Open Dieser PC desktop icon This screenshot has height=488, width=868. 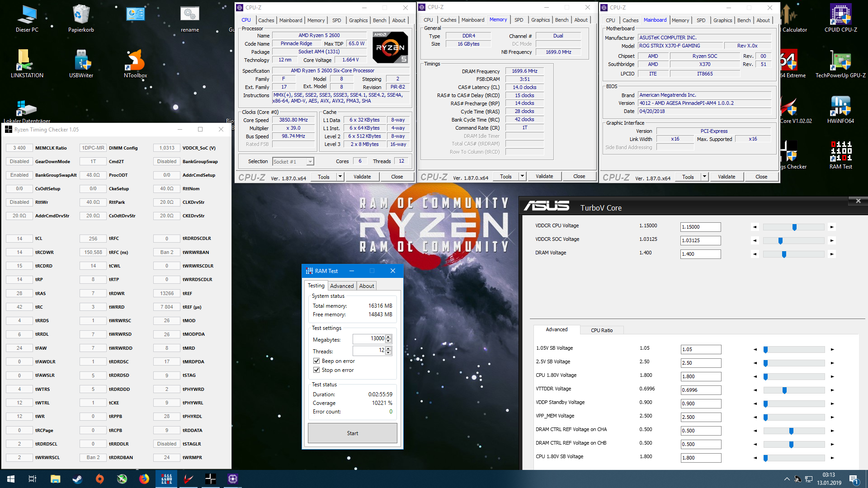coord(27,18)
